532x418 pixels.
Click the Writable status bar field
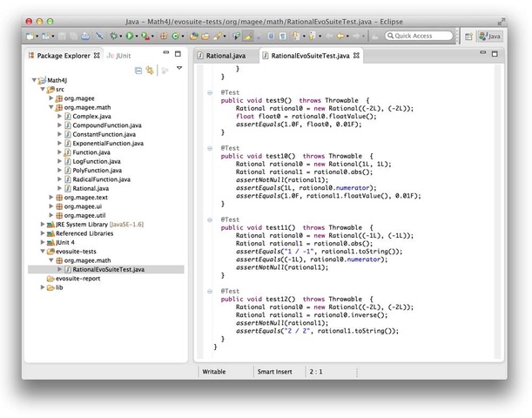pos(214,372)
